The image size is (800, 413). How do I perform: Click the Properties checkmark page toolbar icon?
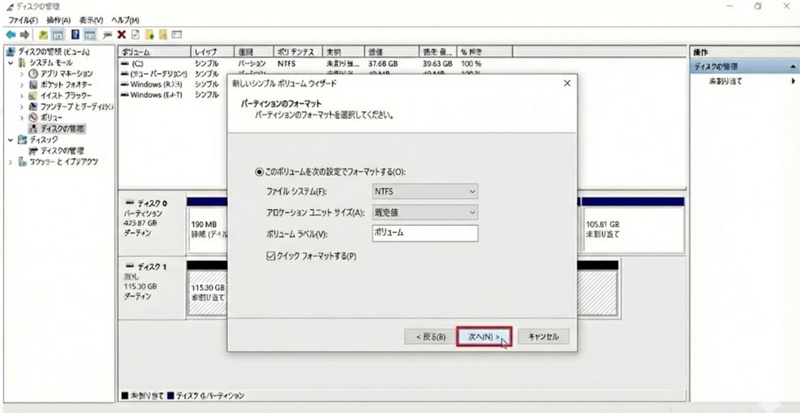(x=136, y=35)
